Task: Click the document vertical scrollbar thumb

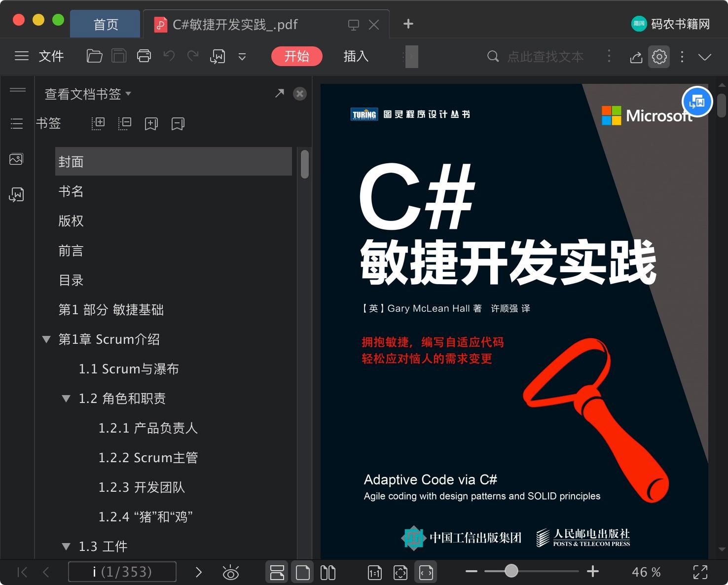Action: (x=722, y=105)
